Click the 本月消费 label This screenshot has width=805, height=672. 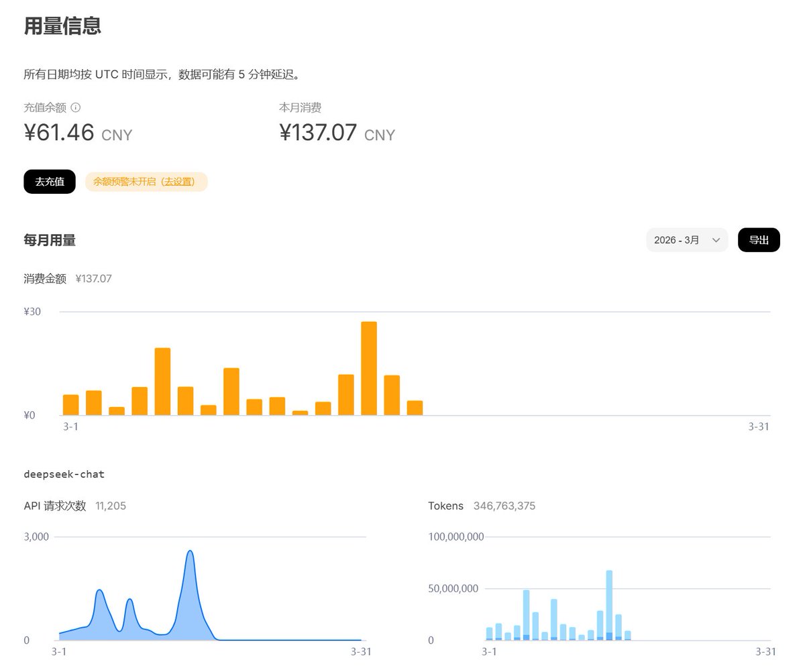coord(300,107)
